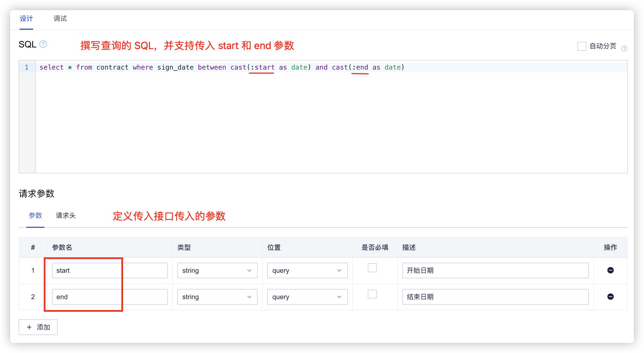Open position dropdown for end parameter

click(x=307, y=297)
